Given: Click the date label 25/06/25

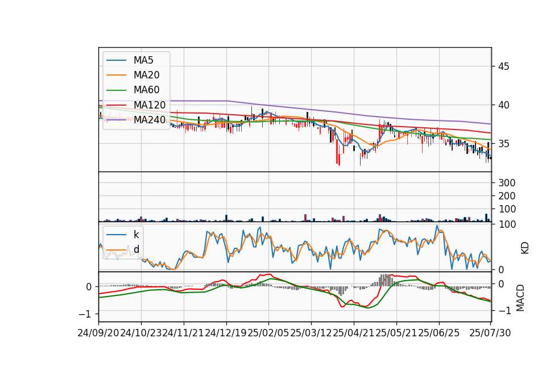Looking at the screenshot, I should (x=439, y=333).
